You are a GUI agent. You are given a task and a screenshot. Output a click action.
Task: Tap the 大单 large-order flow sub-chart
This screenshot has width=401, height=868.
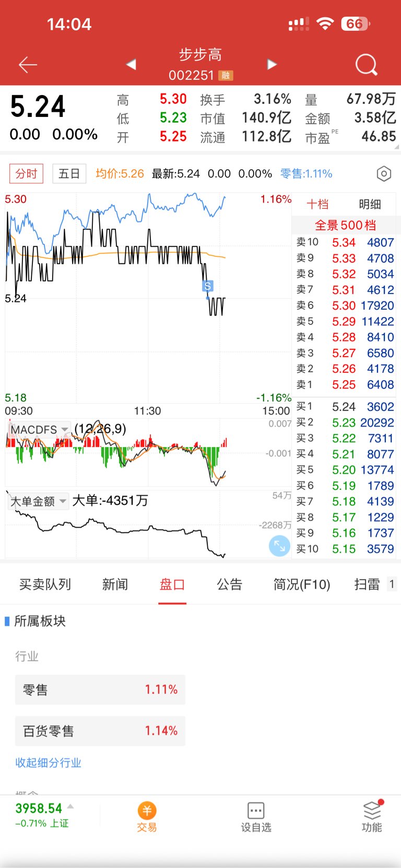point(148,524)
